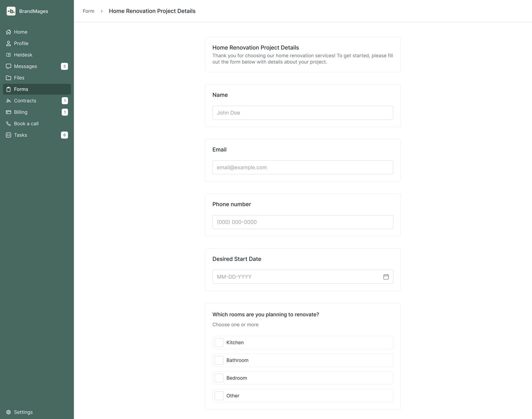Screen dimensions: 532x419
Task: Open the calendar date picker icon
Action: (x=386, y=277)
